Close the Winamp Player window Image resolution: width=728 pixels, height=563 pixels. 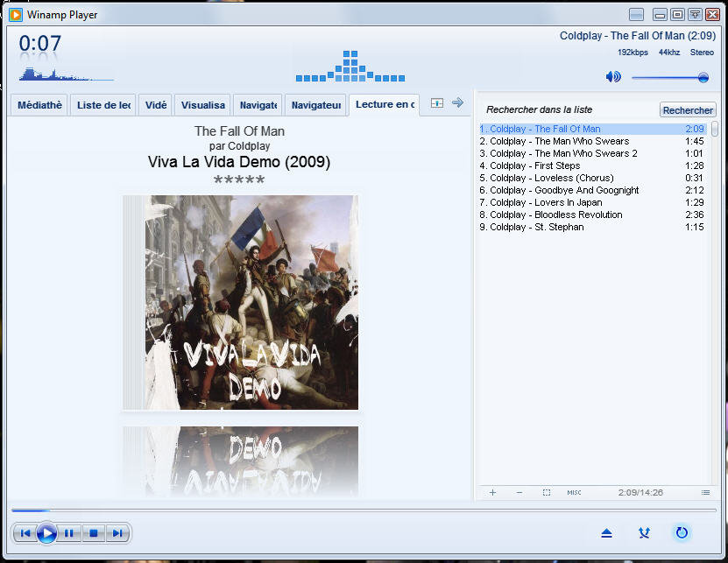tap(712, 14)
